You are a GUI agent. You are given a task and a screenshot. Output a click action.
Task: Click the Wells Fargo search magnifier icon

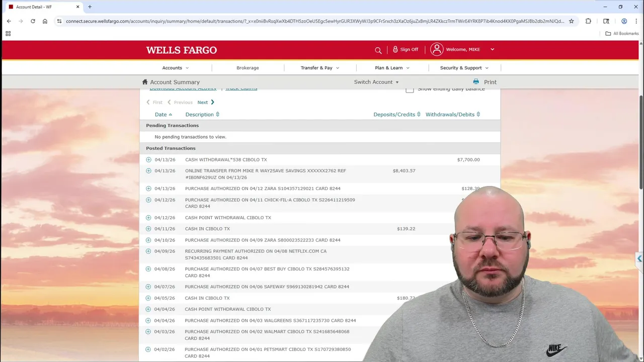[378, 50]
